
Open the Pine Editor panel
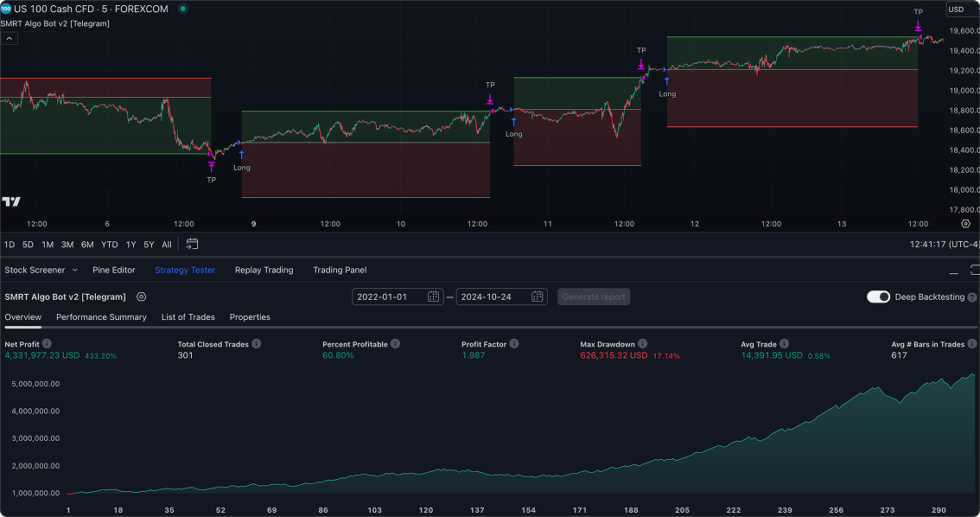click(x=114, y=270)
